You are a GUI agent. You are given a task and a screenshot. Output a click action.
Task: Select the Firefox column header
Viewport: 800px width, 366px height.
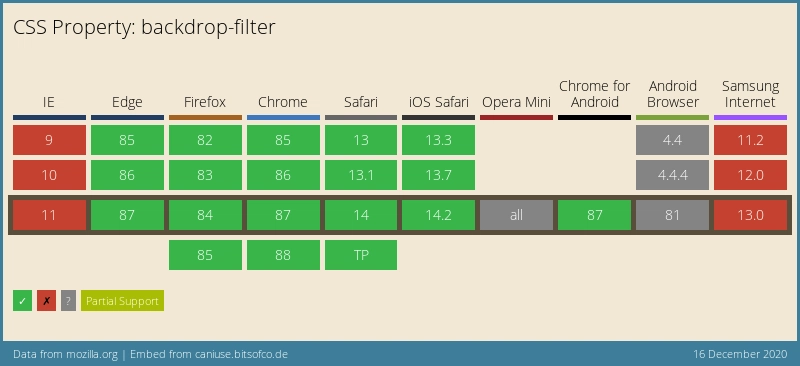(x=205, y=102)
